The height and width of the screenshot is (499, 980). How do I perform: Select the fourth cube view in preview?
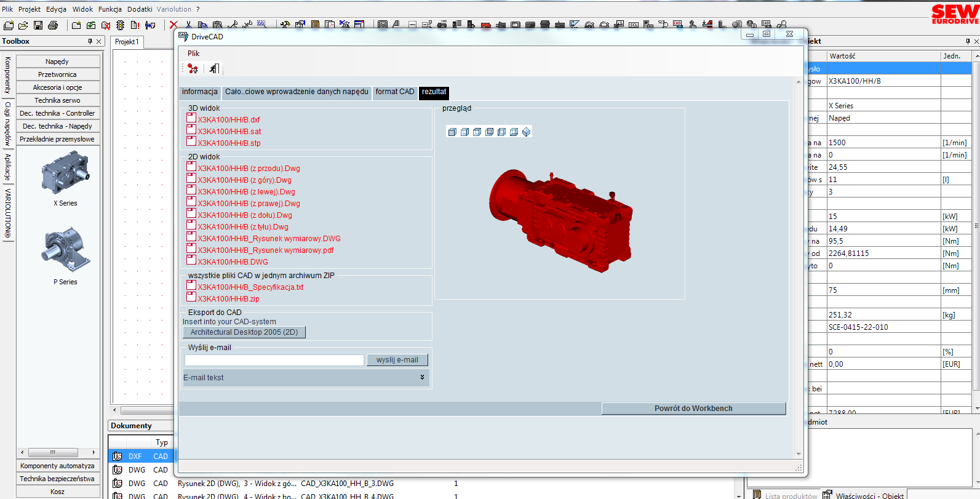489,132
